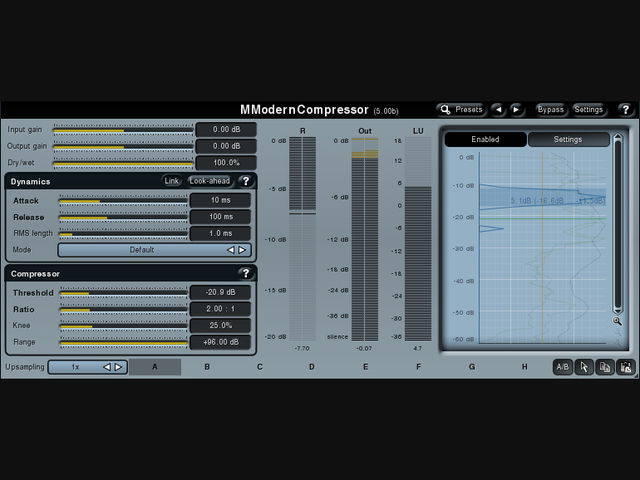The width and height of the screenshot is (640, 480).
Task: Select the Ratio 2.00 : 1 value
Action: [x=220, y=309]
